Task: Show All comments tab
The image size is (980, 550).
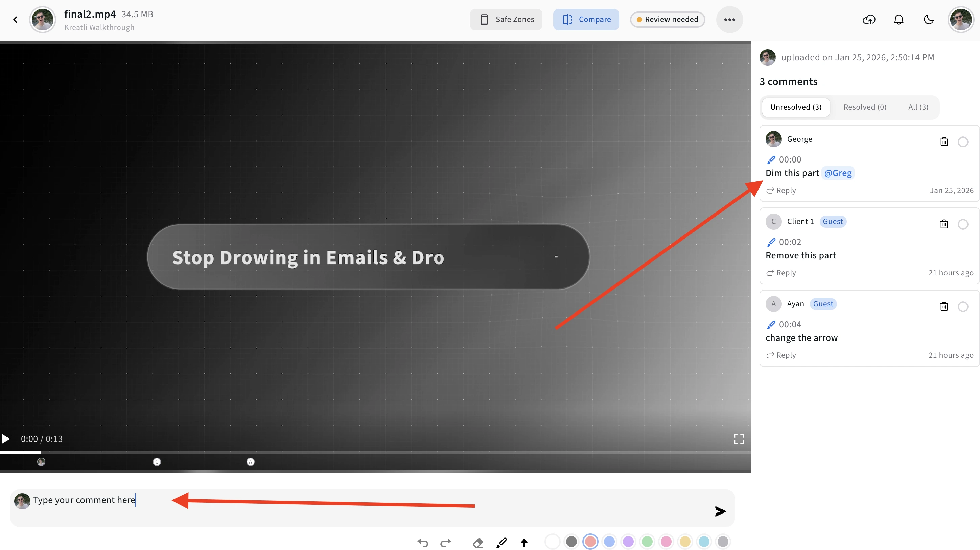Action: [x=918, y=107]
